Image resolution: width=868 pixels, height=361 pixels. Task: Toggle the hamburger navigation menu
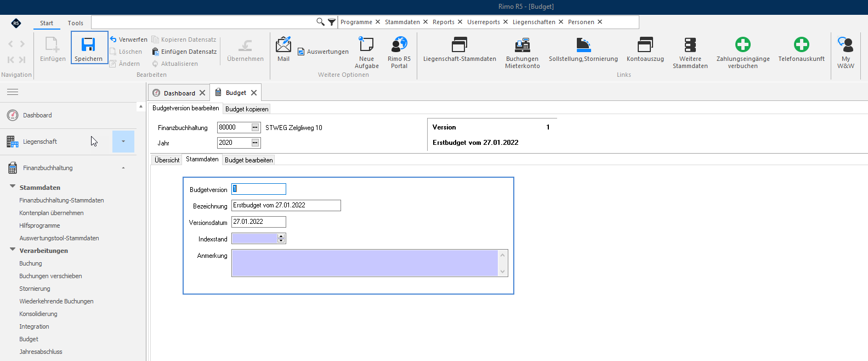13,92
